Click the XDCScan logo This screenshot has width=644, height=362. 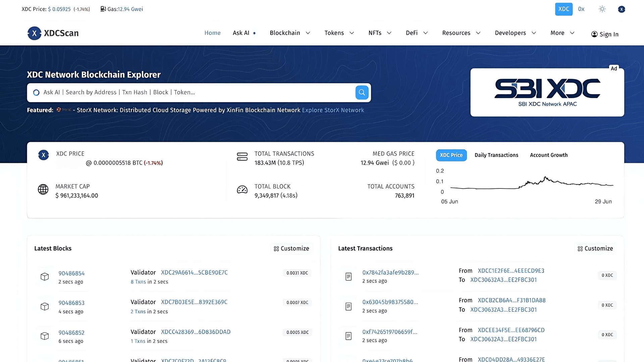[53, 33]
